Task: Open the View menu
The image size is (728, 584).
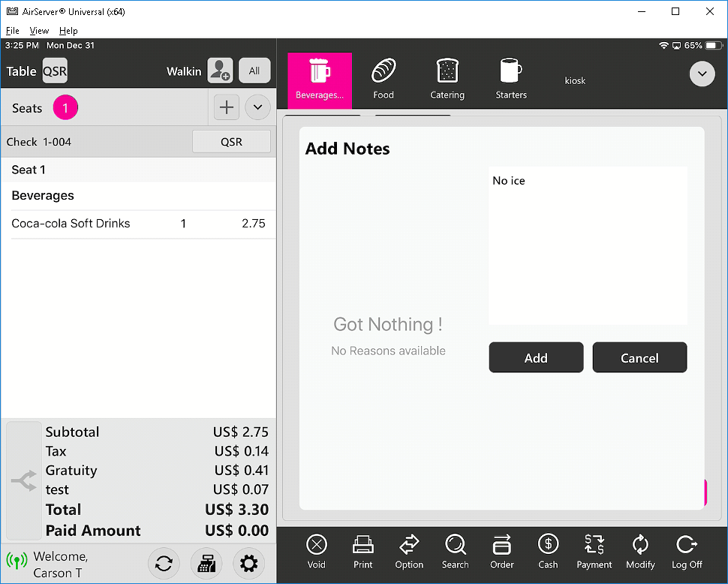Action: 39,31
